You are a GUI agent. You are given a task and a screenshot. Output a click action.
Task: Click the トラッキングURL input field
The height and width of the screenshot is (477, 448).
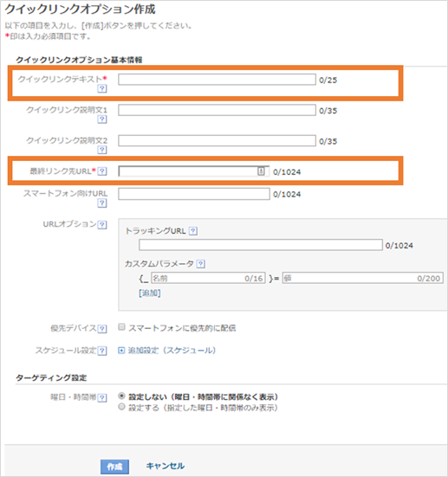click(261, 245)
